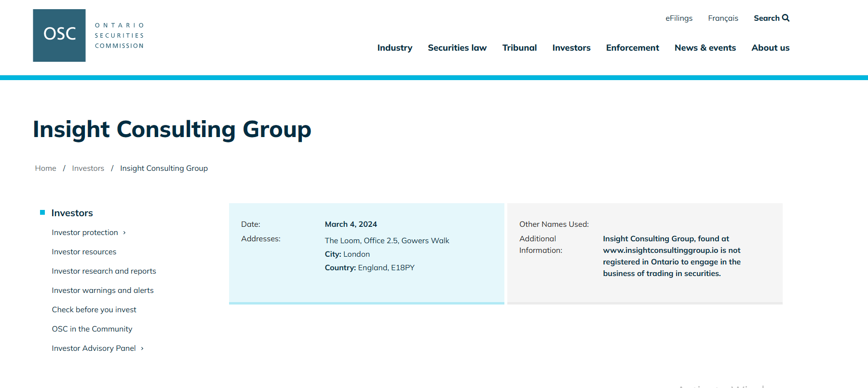Open Investor Advisory Panel sidebar link
Viewport: 868px width, 388px height.
point(94,348)
